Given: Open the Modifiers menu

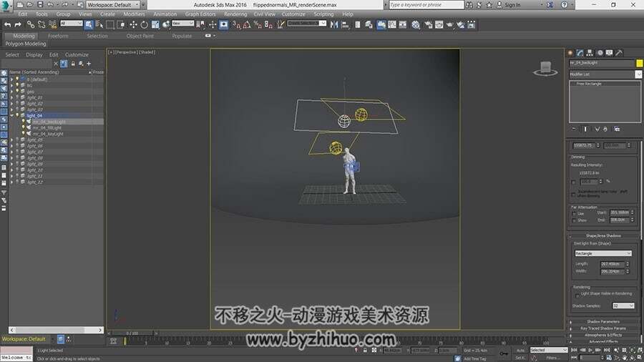Looking at the screenshot, I should 134,14.
